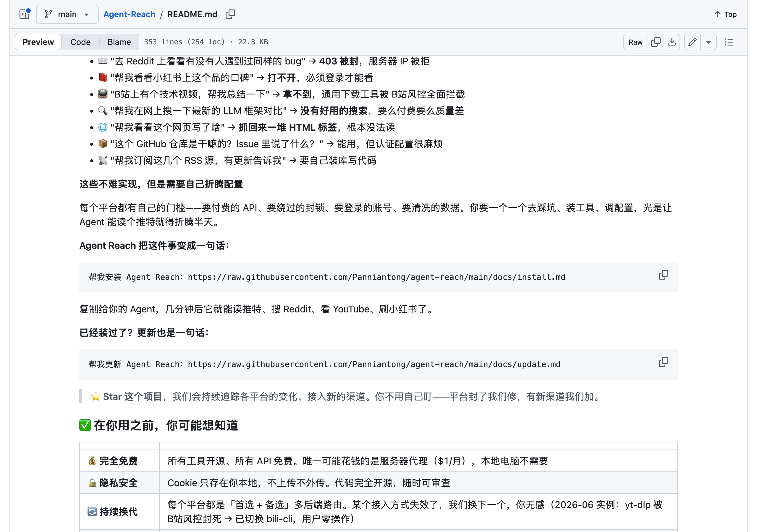Click the update.md URL in code block
This screenshot has width=757, height=532.
pos(374,364)
